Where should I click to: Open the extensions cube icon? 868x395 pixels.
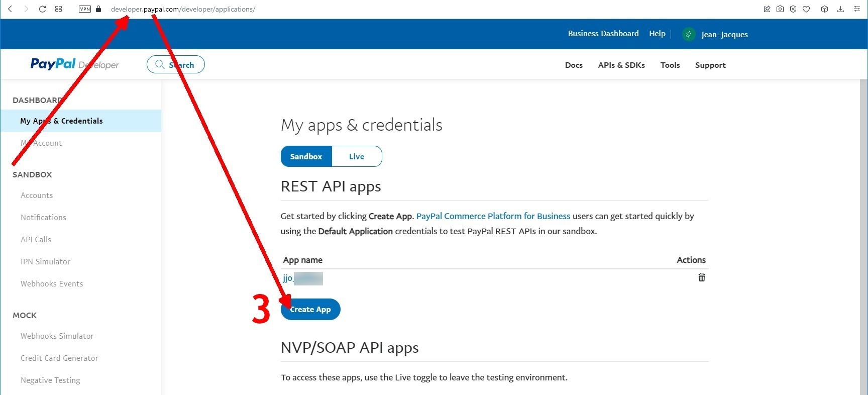[824, 9]
